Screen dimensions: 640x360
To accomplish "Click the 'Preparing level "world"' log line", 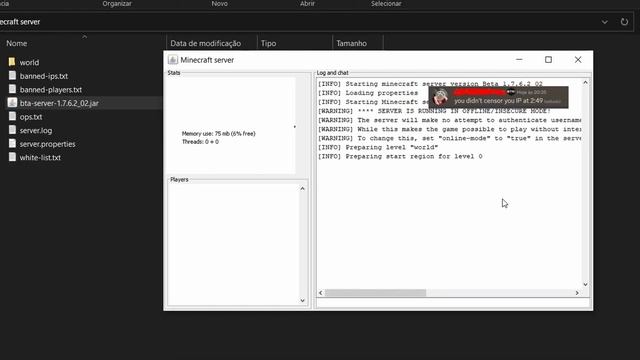I will [x=378, y=147].
